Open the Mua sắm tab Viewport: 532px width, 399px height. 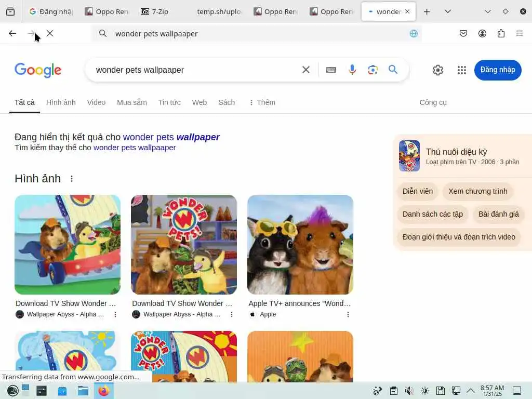click(131, 102)
